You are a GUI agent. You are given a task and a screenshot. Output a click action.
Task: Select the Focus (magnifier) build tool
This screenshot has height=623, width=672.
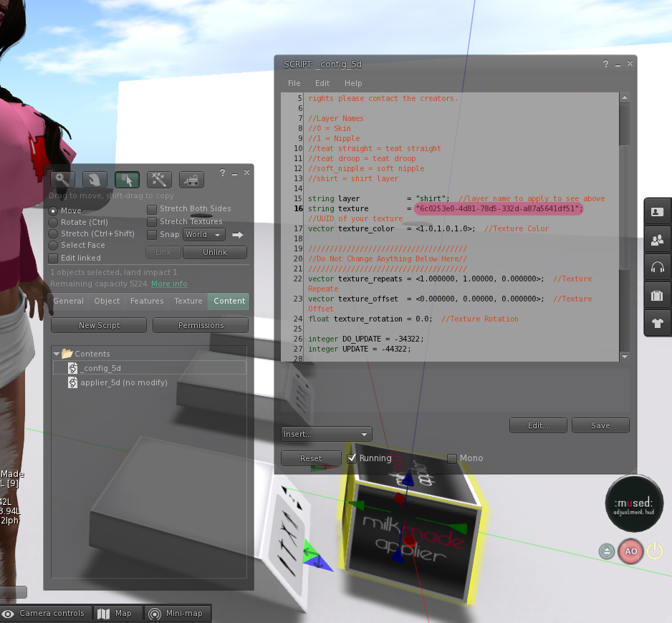(x=63, y=180)
